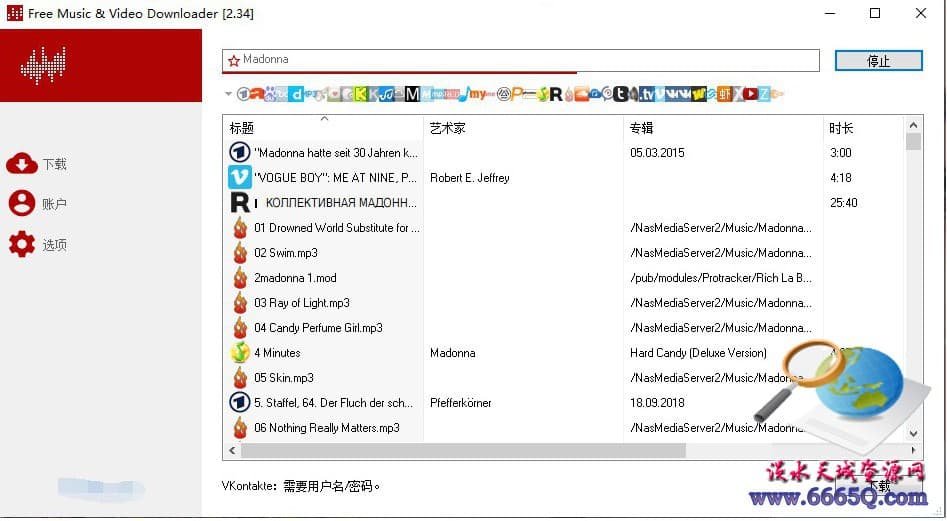Select '06 Nothing Really Matters.mp3' result
The height and width of the screenshot is (521, 947).
tap(327, 428)
